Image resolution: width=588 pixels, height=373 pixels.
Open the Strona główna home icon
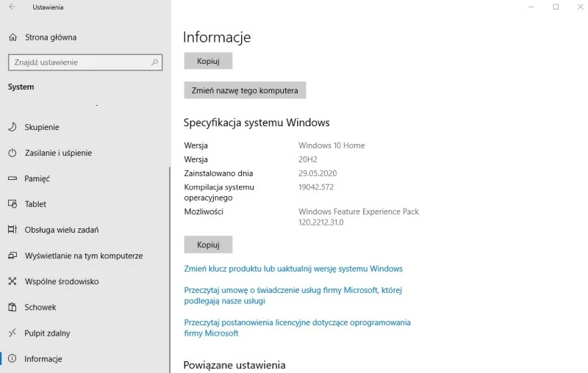pos(12,37)
